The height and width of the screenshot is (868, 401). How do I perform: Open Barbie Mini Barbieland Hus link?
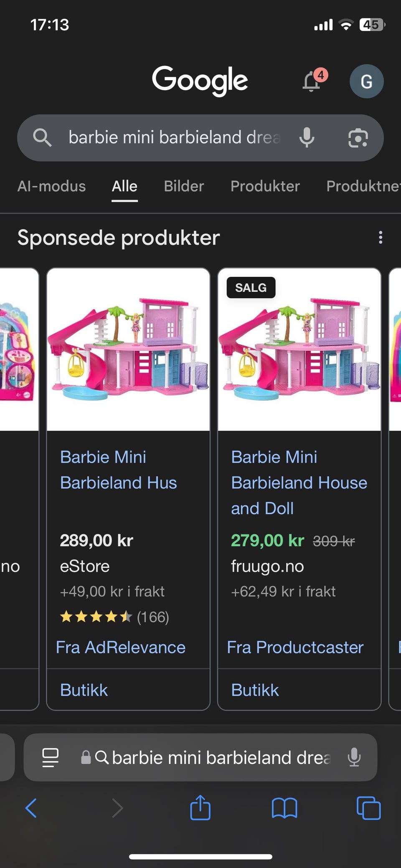tap(119, 470)
